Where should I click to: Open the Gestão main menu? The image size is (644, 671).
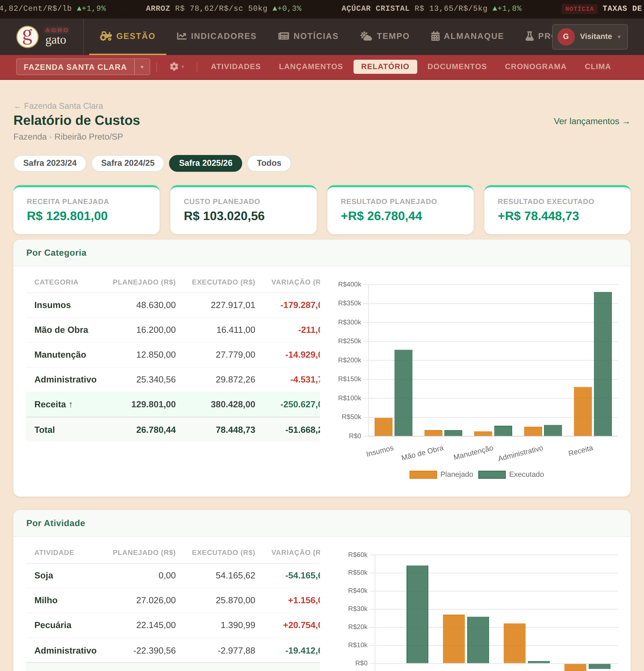point(128,36)
